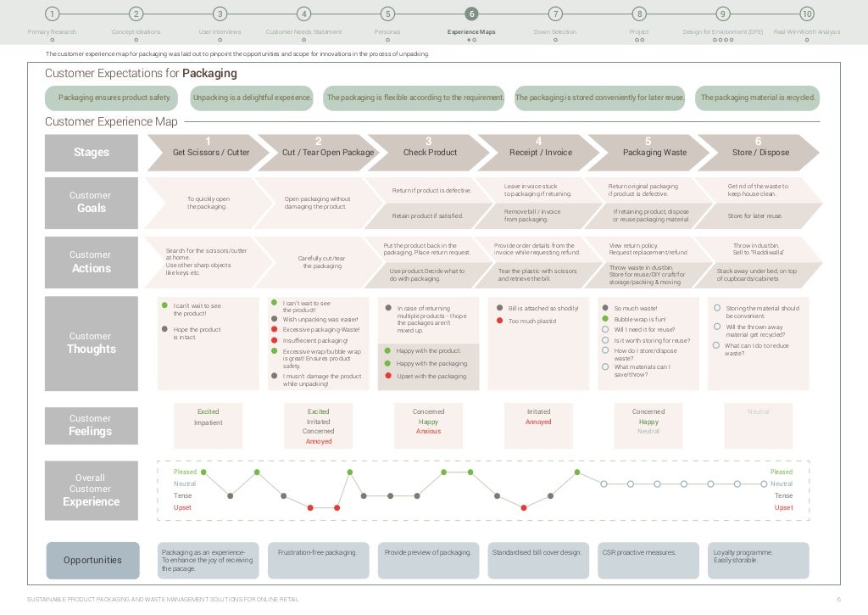Click red dot beside 'Too much plastic!'

[499, 321]
